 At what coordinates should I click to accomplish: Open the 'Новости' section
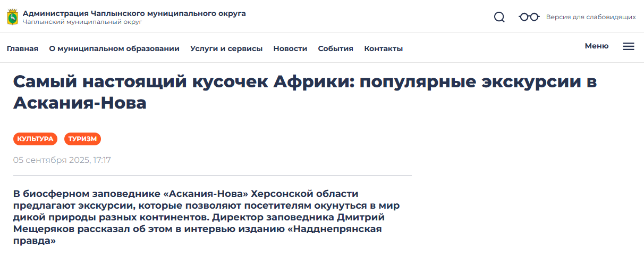click(x=290, y=48)
